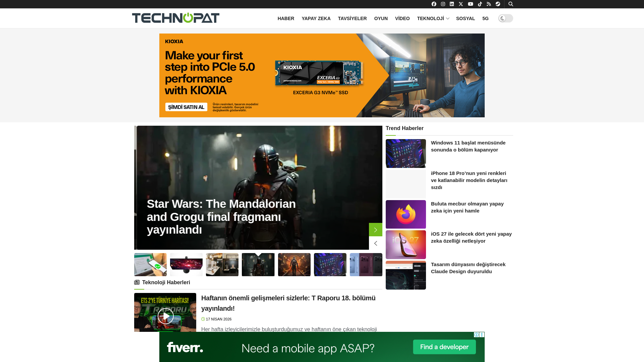Open the Steam icon link

(x=498, y=4)
